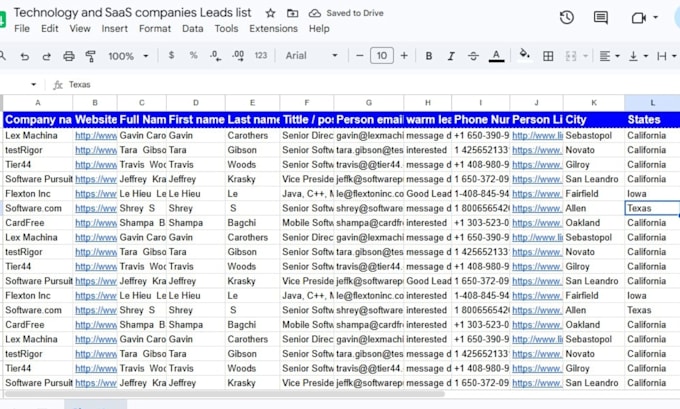Open the fill color bucket
Viewport: 680px width, 409px height.
tap(525, 55)
